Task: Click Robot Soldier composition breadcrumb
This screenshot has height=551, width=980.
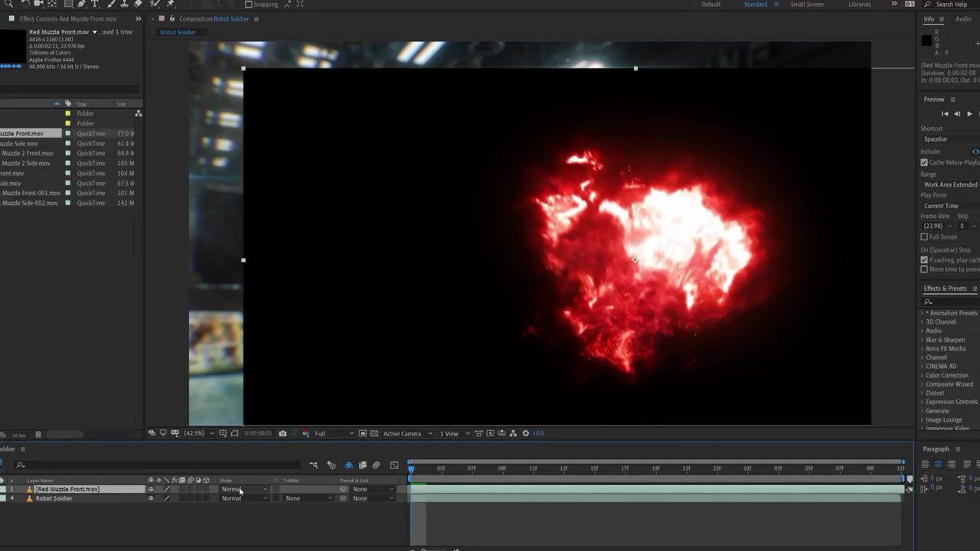Action: tap(178, 32)
